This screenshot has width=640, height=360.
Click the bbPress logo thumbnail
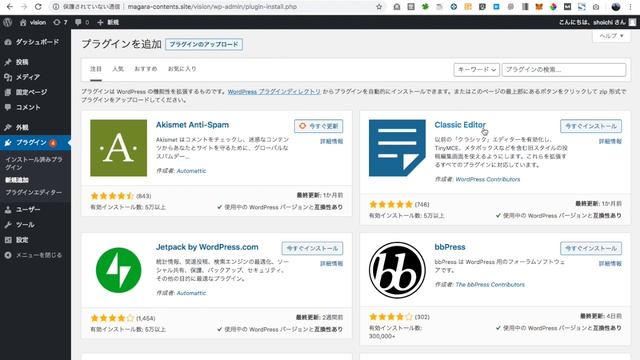397,270
